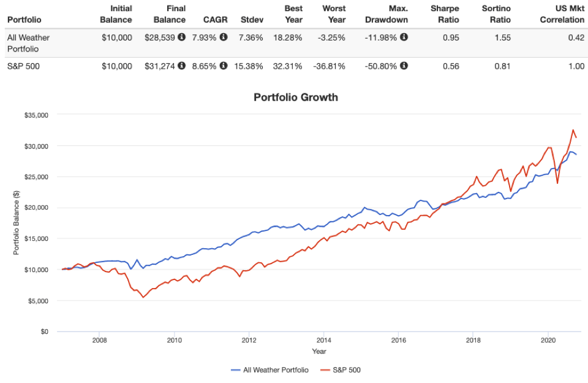This screenshot has width=588, height=383.
Task: Click info icon beside S&P 500 $31,274 balance
Action: coord(182,66)
